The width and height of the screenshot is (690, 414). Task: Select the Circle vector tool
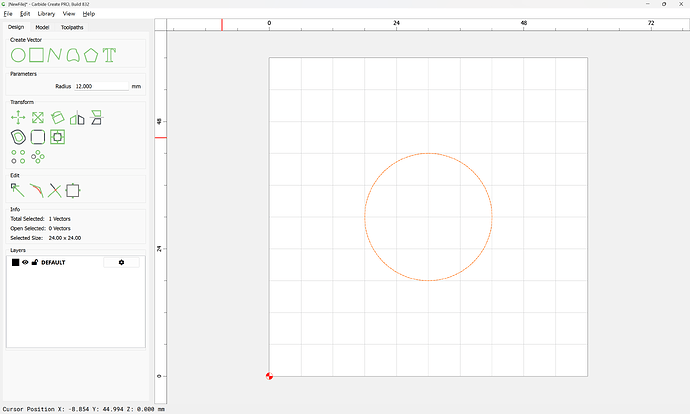click(18, 54)
